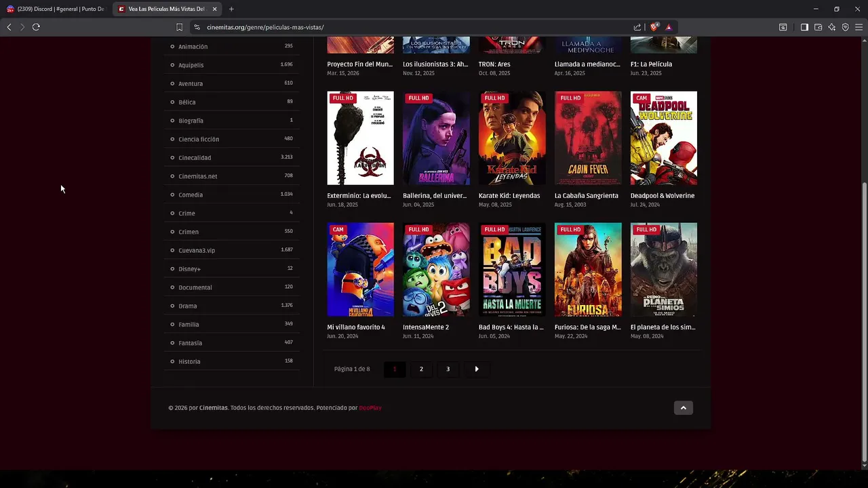
Task: Open the DooPlay link in the footer
Action: [x=370, y=408]
